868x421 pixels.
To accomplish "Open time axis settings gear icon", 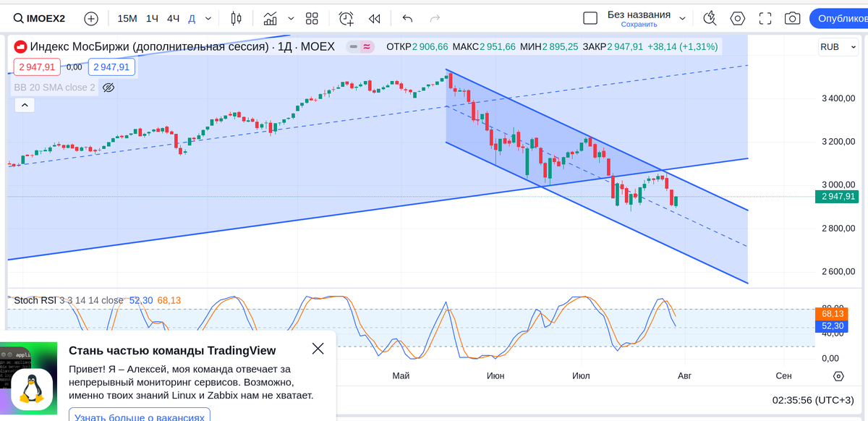I will click(838, 376).
